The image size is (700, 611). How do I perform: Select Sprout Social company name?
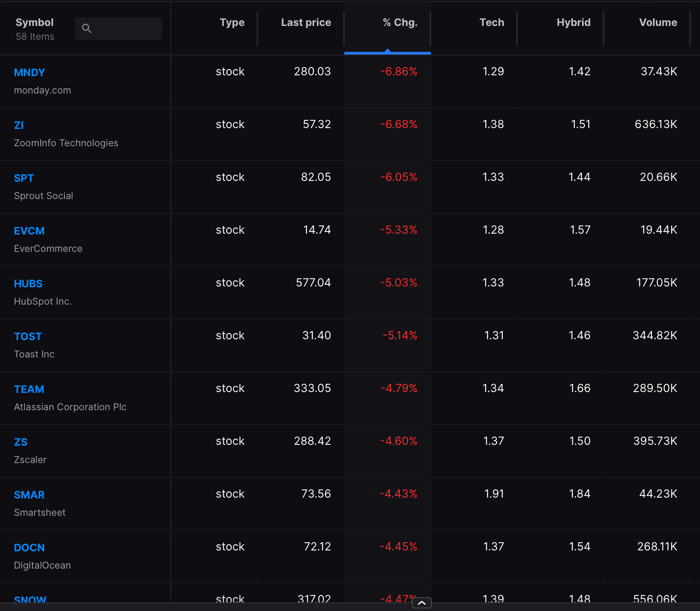pos(43,196)
